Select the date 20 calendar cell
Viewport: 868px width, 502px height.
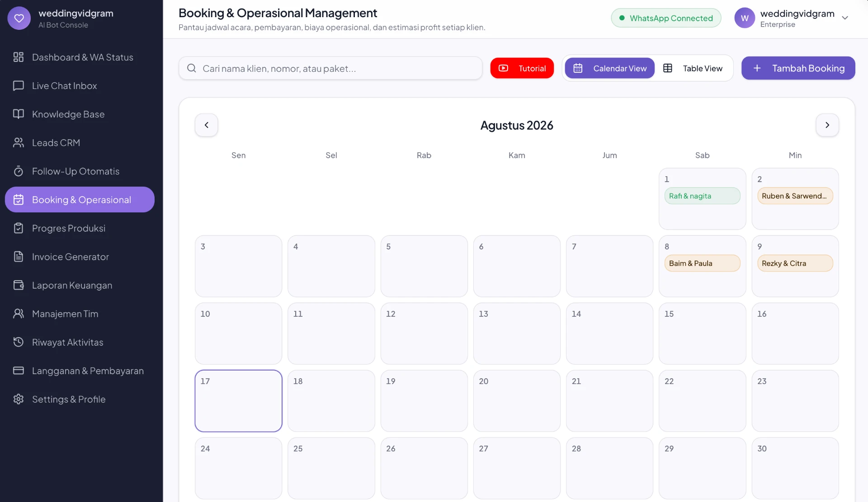click(517, 400)
